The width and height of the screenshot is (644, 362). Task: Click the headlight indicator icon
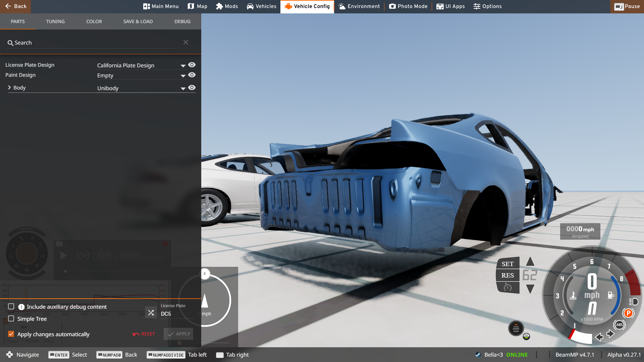click(633, 302)
